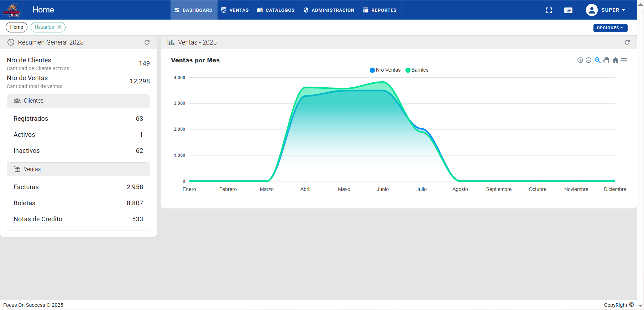The image size is (644, 310).
Task: Refresh the Ventas - 2025 chart panel
Action: click(627, 42)
